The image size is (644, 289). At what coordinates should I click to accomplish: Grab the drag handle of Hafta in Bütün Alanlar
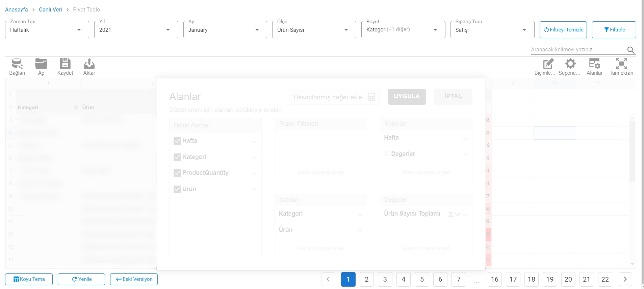click(255, 141)
